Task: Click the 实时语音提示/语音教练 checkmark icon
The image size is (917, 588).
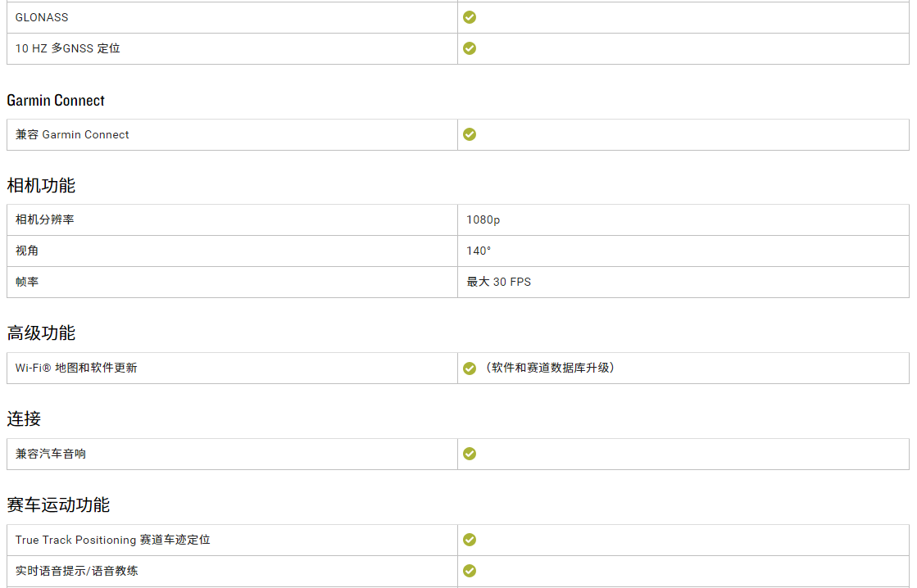Action: [469, 571]
